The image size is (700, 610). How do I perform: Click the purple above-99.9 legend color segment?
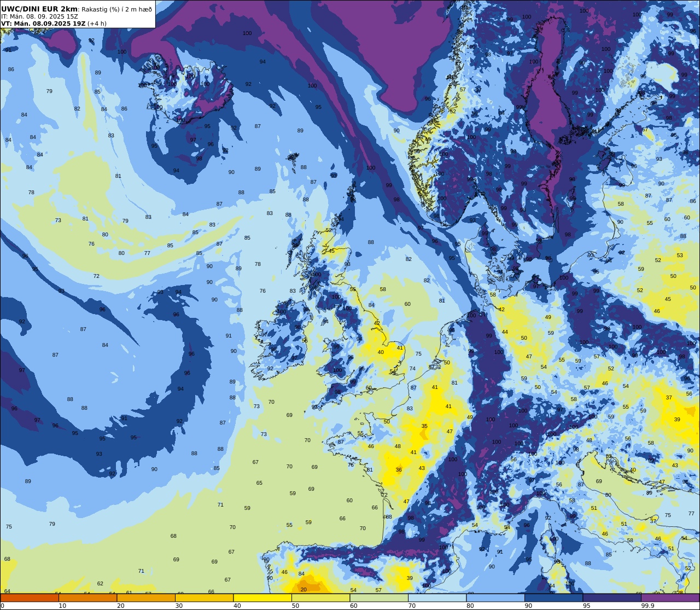pos(670,597)
